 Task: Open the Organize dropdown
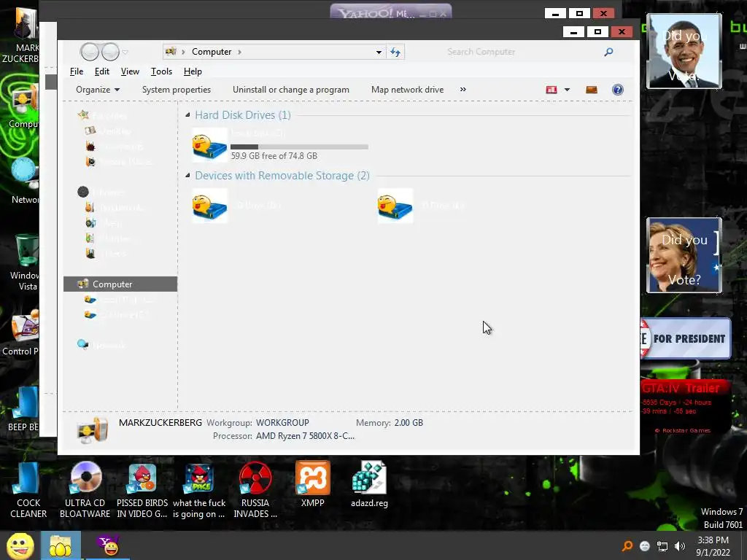(98, 90)
